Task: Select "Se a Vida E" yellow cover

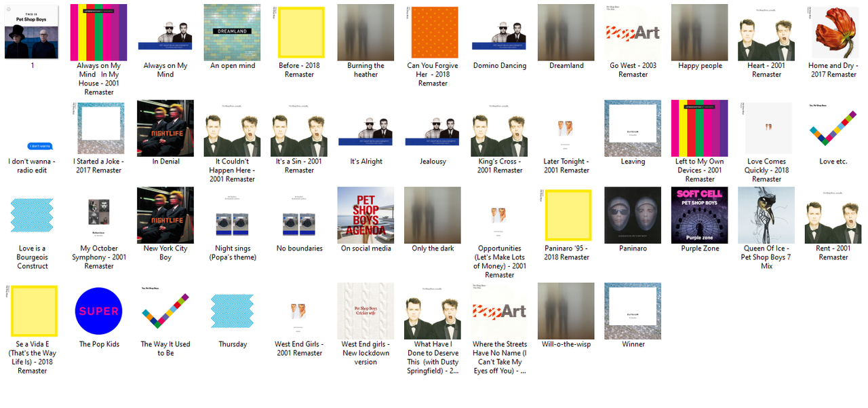Action: 33,311
